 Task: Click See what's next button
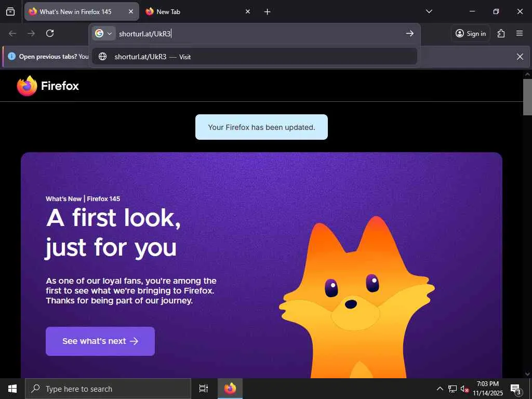pos(100,341)
